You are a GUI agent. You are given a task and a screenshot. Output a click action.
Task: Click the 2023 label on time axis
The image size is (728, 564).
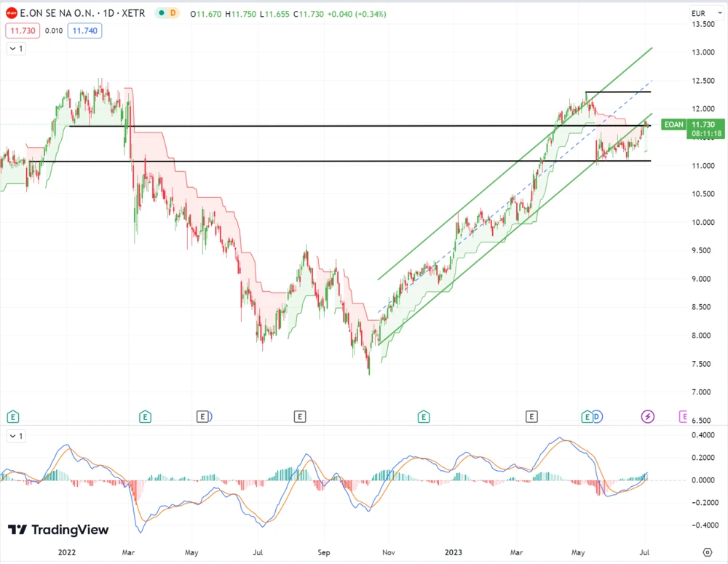point(453,552)
